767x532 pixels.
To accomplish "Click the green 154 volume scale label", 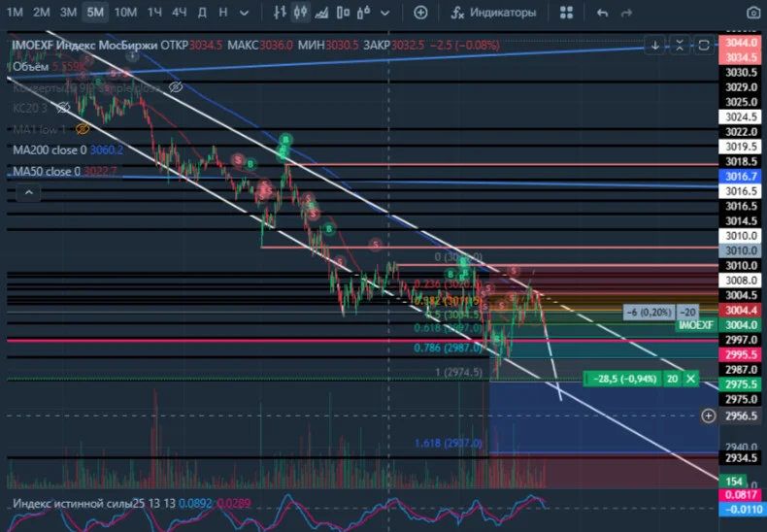I will [734, 482].
